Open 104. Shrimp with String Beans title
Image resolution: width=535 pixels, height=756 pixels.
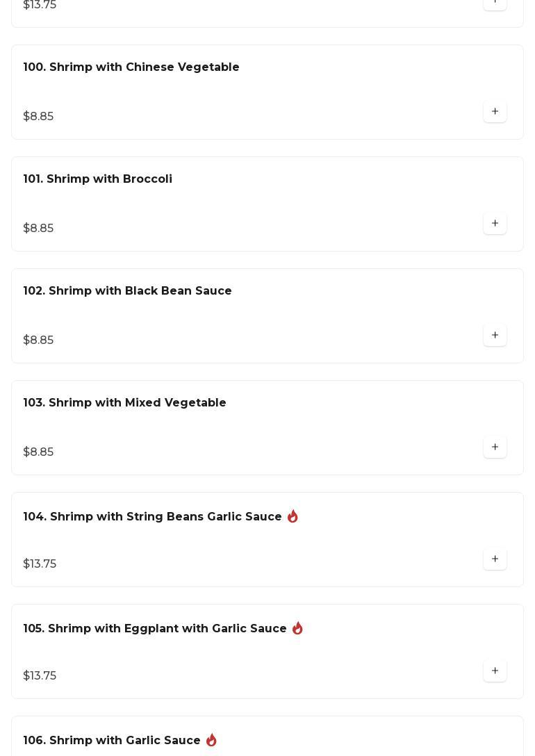[152, 517]
